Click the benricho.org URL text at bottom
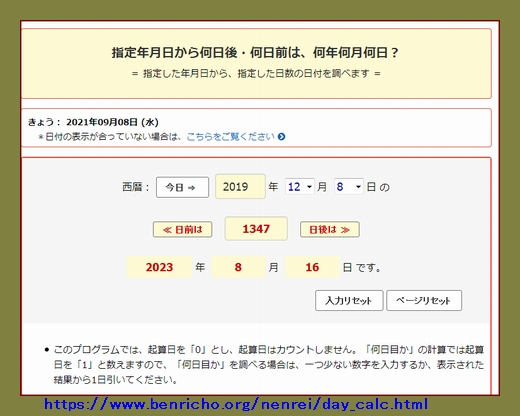The width and height of the screenshot is (520, 416). click(x=236, y=404)
